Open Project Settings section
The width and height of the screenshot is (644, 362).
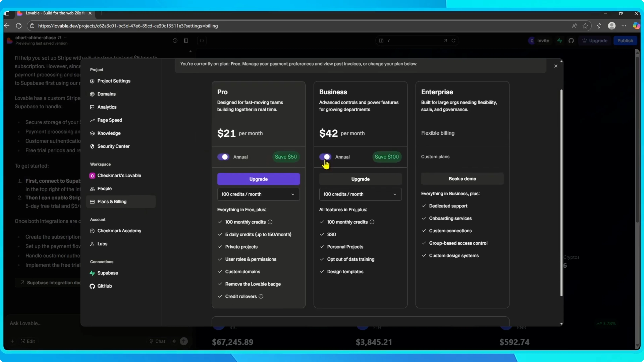tap(121, 81)
